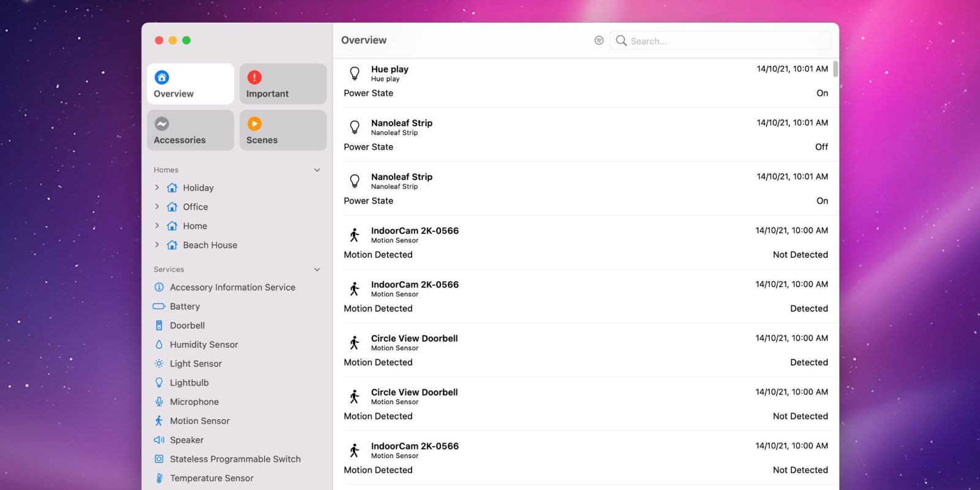
Task: Click the Speaker service icon
Action: click(159, 440)
